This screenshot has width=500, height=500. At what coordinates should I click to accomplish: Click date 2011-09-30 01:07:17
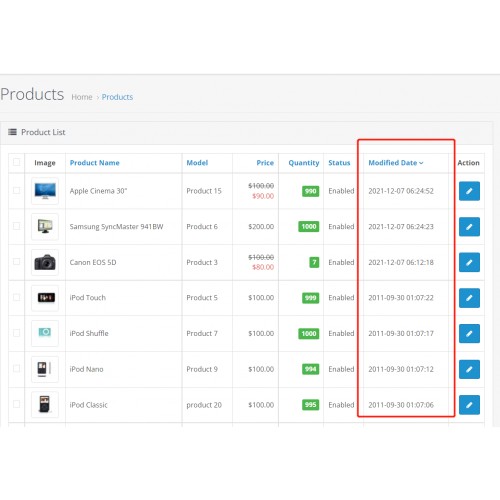pos(401,333)
